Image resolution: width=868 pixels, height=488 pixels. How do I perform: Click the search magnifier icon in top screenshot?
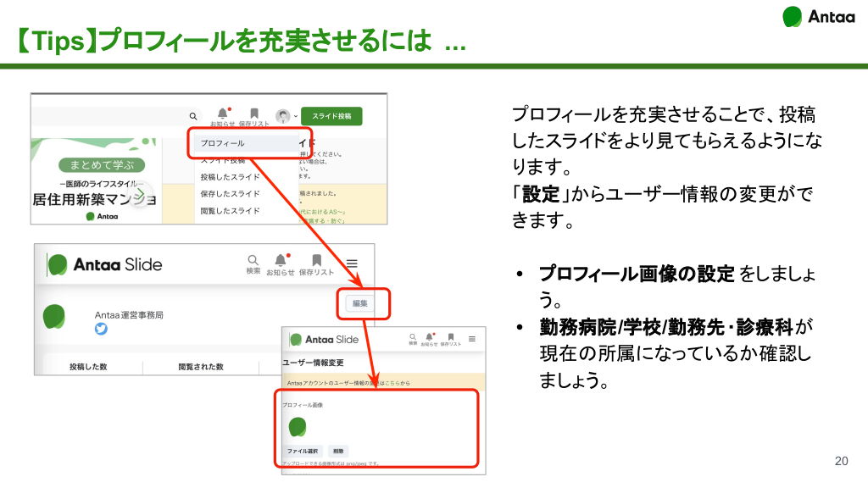point(193,116)
